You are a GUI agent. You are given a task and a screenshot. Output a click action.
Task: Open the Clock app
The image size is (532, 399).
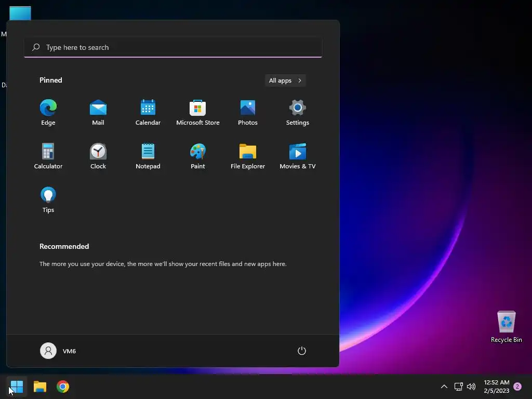point(98,156)
